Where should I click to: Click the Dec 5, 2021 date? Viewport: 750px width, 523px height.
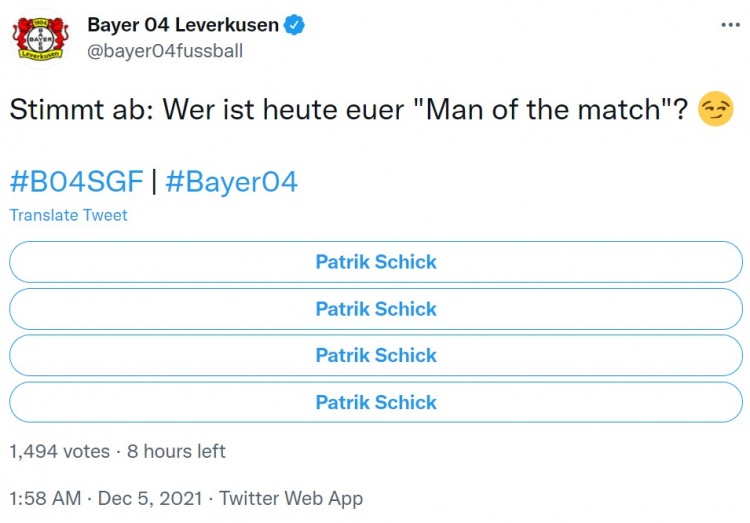pyautogui.click(x=150, y=498)
